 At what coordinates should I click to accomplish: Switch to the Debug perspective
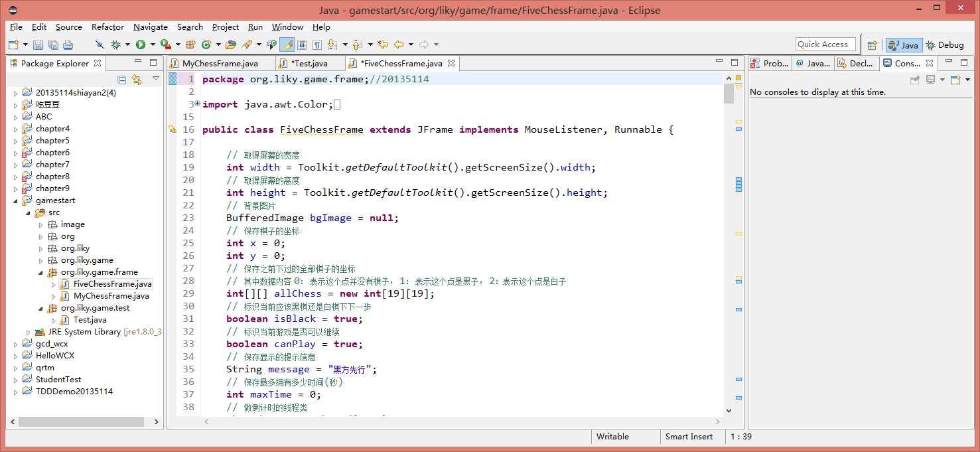pos(945,45)
